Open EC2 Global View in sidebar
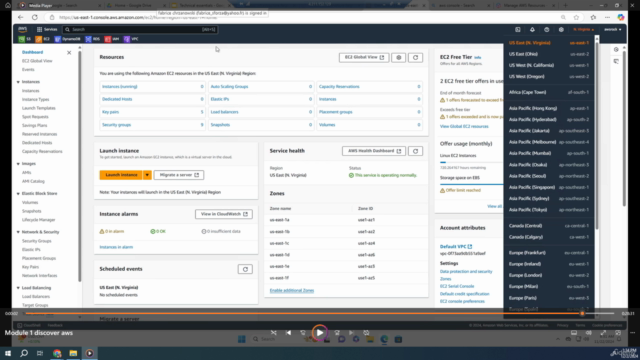 click(x=37, y=61)
